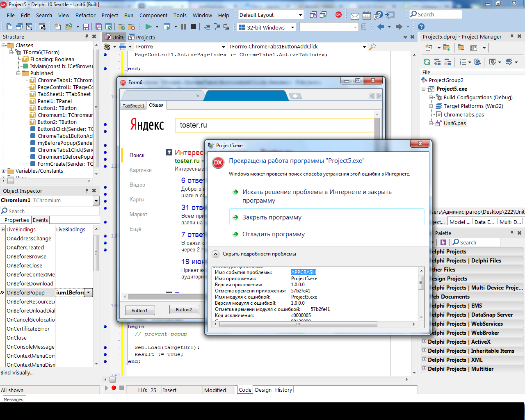Click vertical scrollbar in crash details box
525x420 pixels.
[x=421, y=283]
